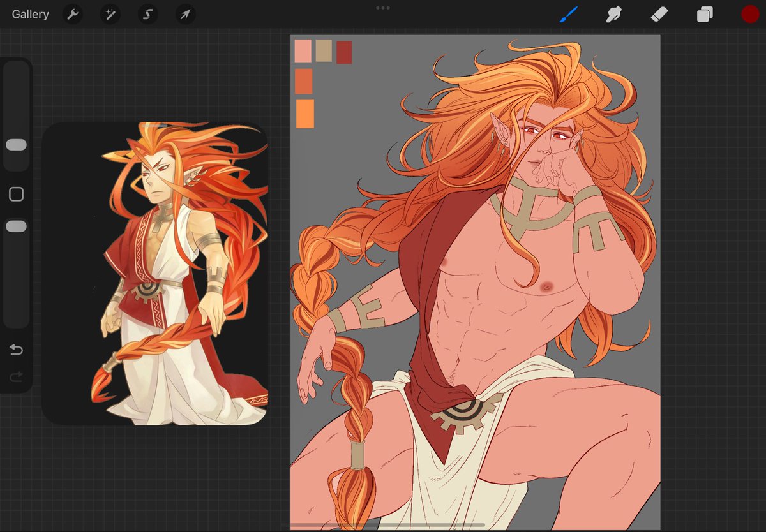Pick the bright orange palette swatch

305,114
